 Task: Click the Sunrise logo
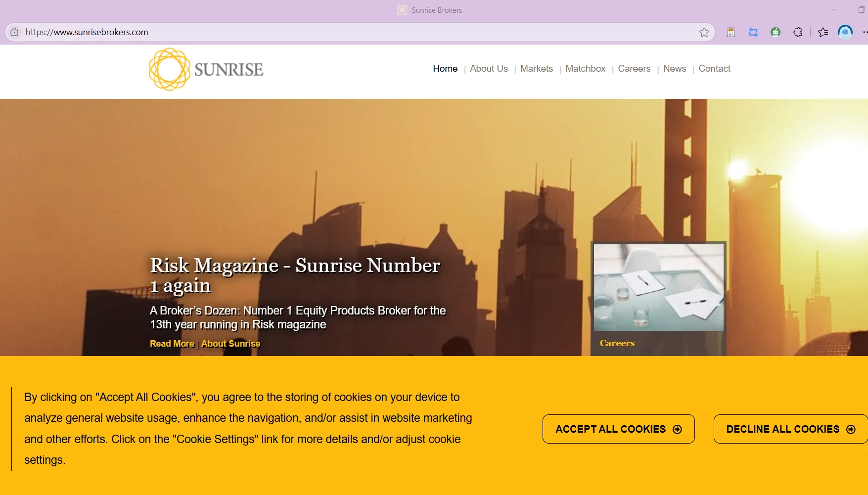206,69
